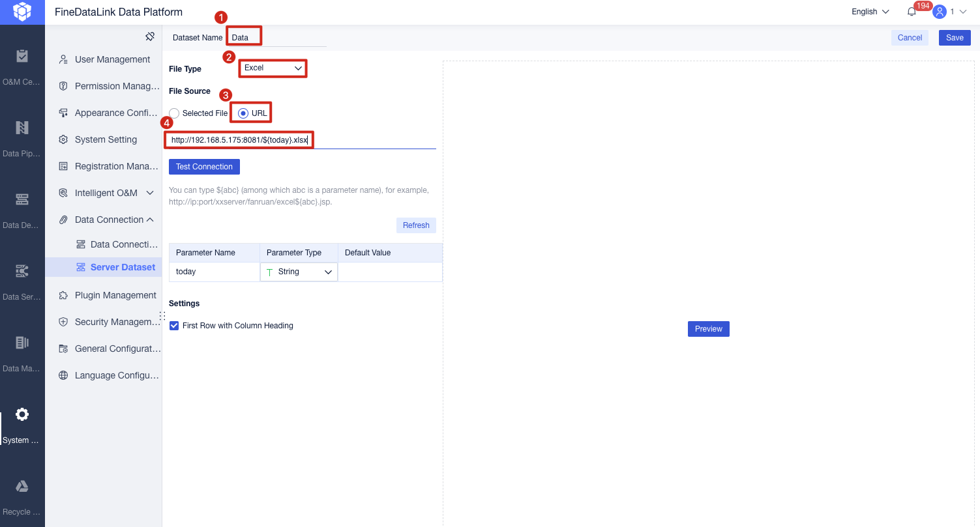
Task: Click the Default Value cell for today
Action: pyautogui.click(x=390, y=272)
